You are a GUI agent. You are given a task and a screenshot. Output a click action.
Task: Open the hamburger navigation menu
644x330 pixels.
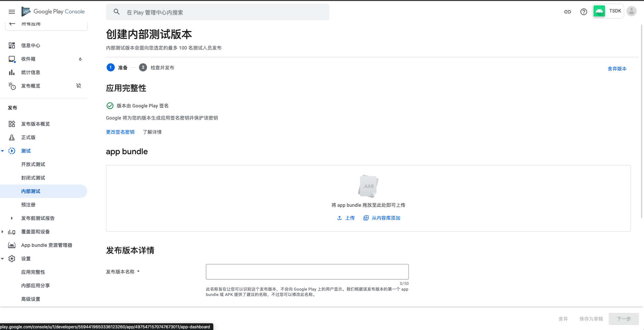(12, 12)
